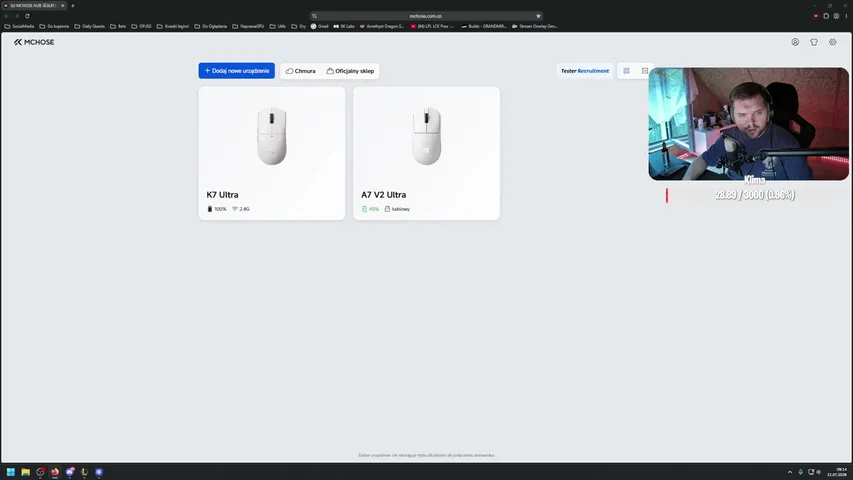This screenshot has width=853, height=480.
Task: Open the browser three-dot menu
Action: [846, 16]
